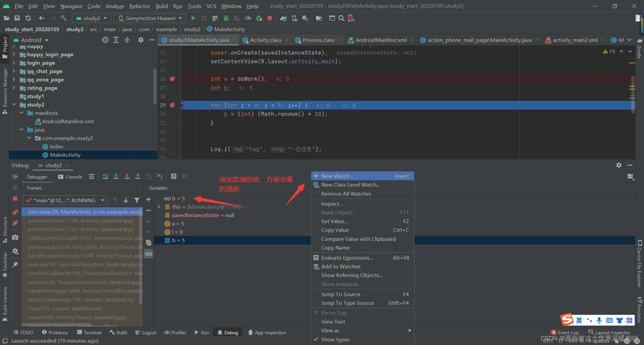Open the Event Log

[565, 333]
